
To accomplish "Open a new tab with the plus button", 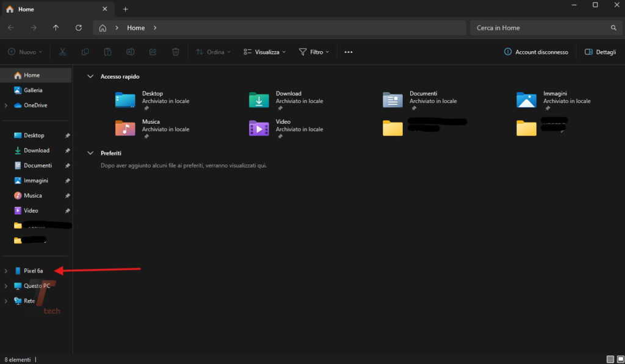I will point(125,9).
